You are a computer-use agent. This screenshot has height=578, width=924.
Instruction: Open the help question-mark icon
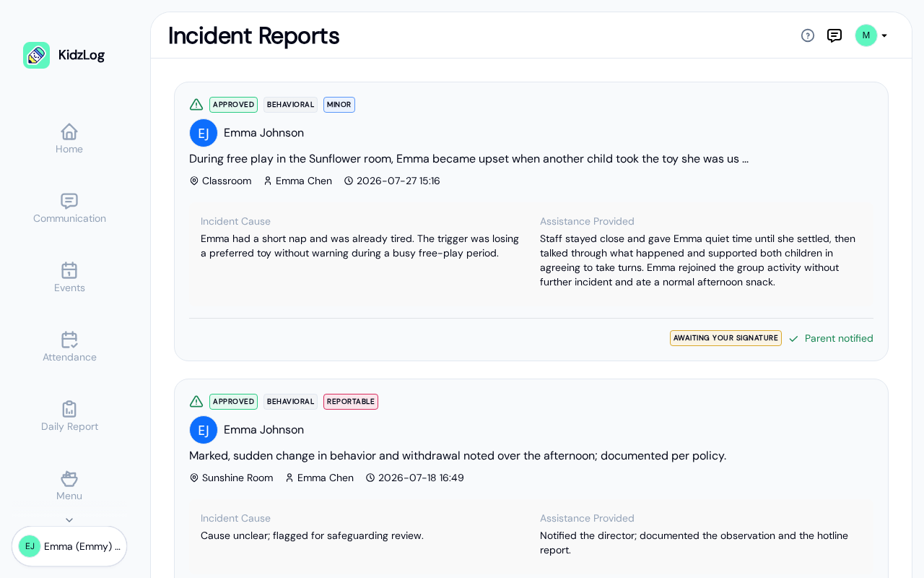808,35
